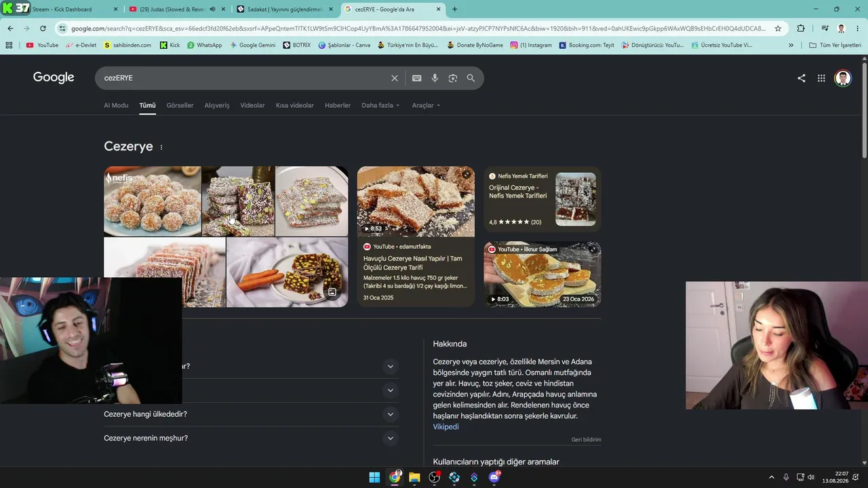Open File Explorer from the taskbar
This screenshot has width=868, height=488.
tap(414, 477)
